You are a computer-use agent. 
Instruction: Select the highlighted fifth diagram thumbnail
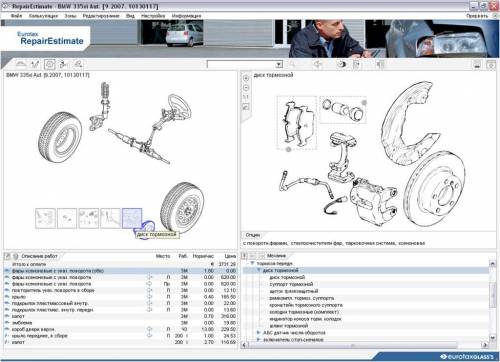132,218
